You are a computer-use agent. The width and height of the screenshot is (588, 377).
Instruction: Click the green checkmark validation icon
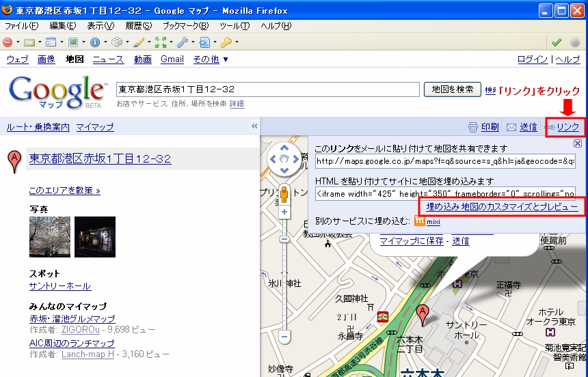click(557, 42)
